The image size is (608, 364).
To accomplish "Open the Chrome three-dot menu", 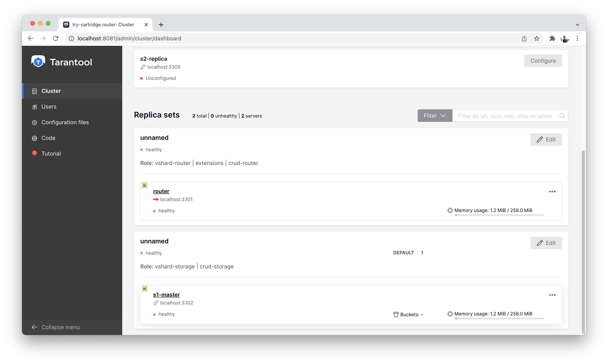I will (x=577, y=39).
